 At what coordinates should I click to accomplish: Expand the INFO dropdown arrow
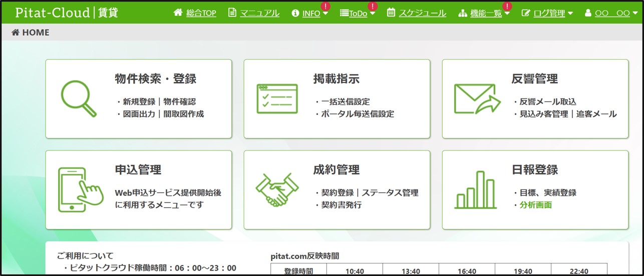pyautogui.click(x=326, y=14)
